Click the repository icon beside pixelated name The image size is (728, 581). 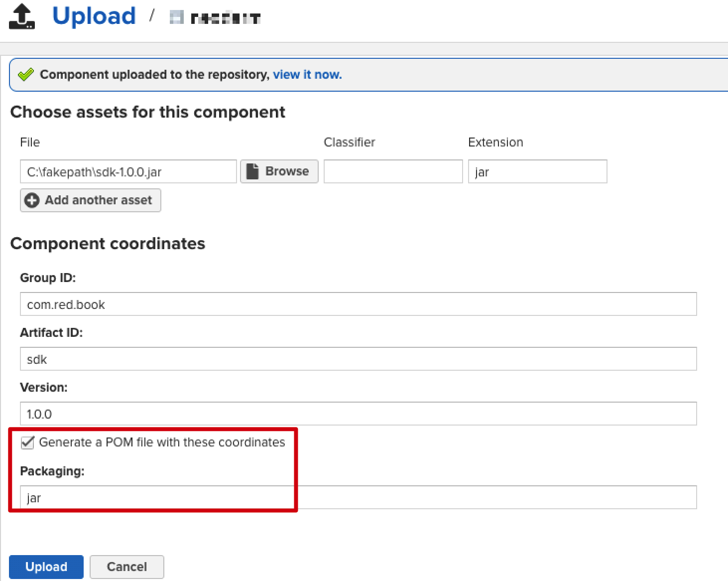click(x=176, y=18)
